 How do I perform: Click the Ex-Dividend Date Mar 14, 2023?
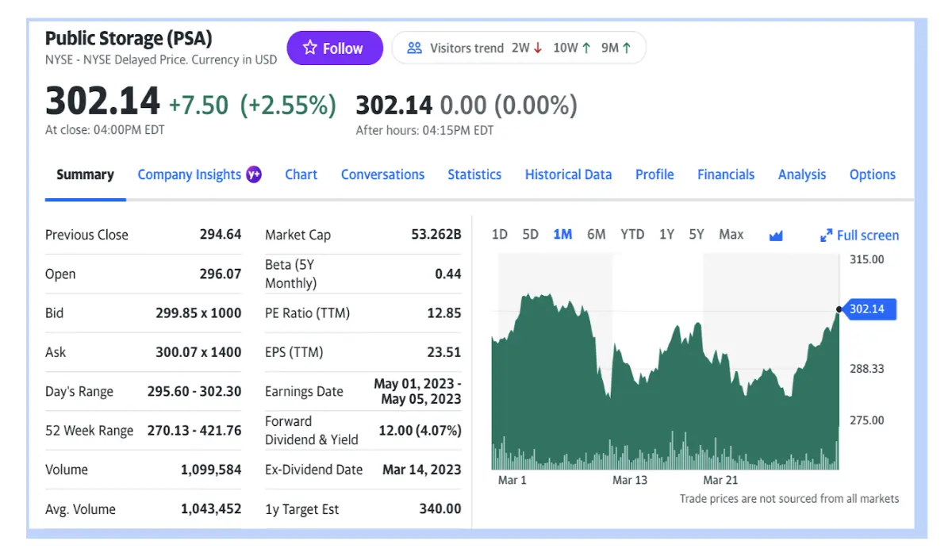pyautogui.click(x=421, y=470)
